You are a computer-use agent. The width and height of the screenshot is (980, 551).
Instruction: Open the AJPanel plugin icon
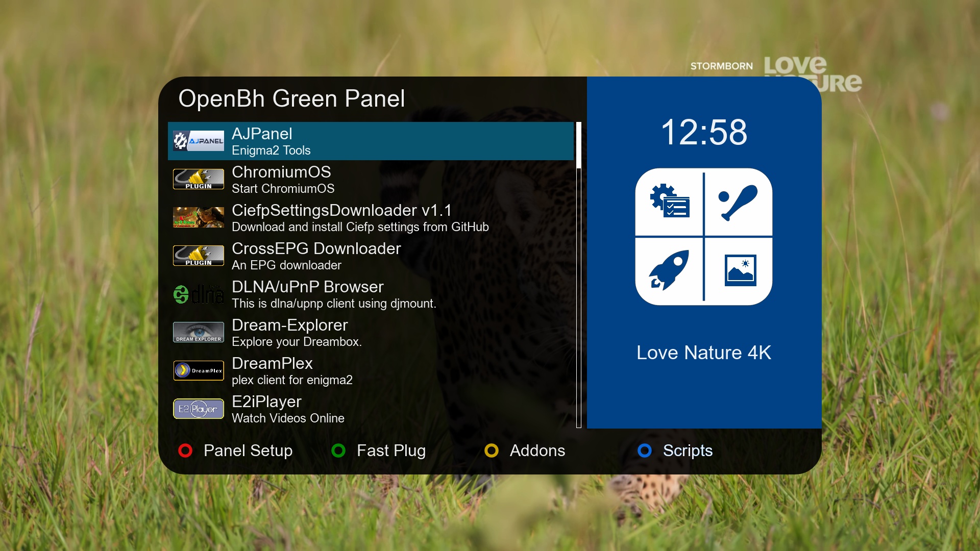click(199, 141)
